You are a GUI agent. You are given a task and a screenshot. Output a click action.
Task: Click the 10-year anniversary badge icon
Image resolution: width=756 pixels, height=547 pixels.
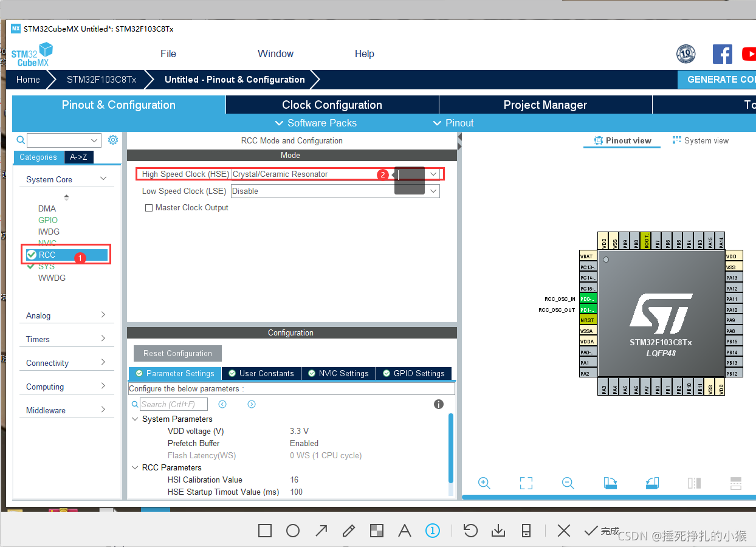686,54
